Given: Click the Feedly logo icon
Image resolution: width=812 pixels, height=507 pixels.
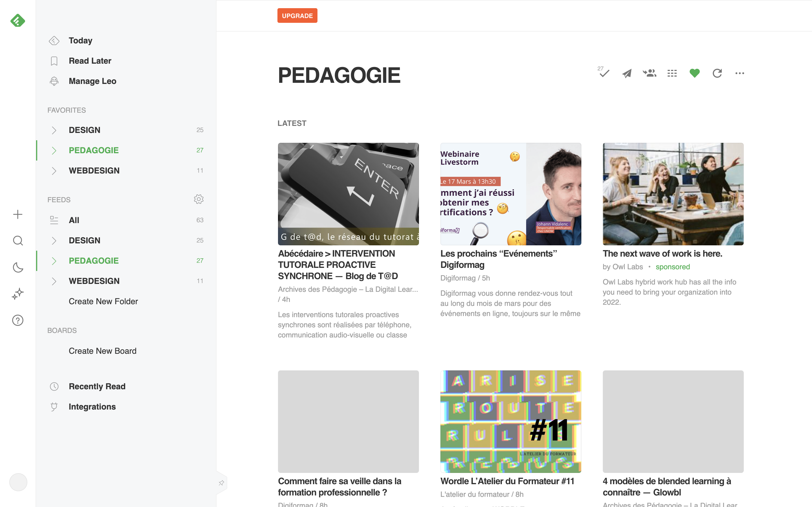Looking at the screenshot, I should pyautogui.click(x=18, y=21).
